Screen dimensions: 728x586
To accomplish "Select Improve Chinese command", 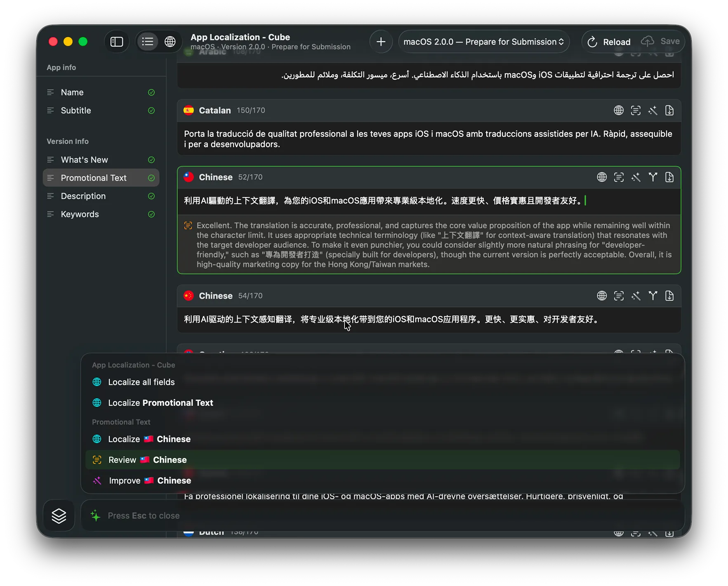I will click(150, 480).
